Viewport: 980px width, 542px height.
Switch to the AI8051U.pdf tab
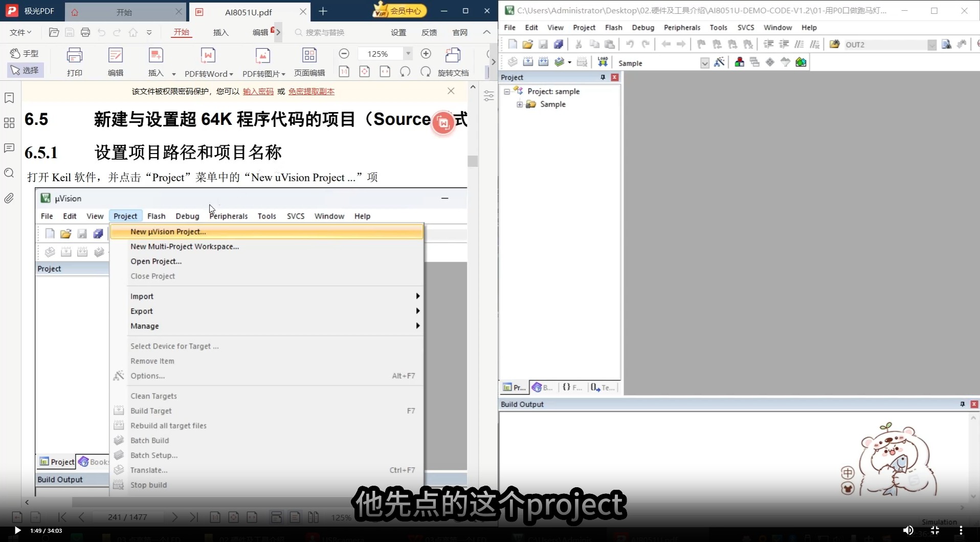(249, 12)
